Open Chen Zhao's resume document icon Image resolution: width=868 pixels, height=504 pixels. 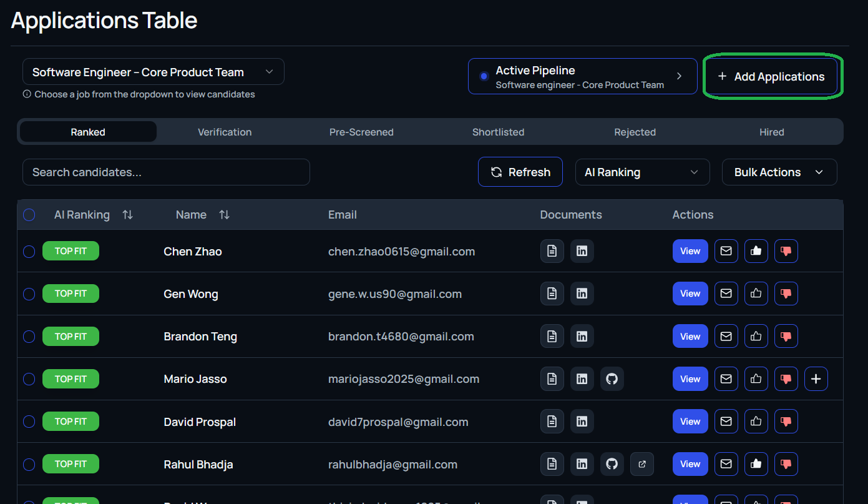(x=552, y=251)
